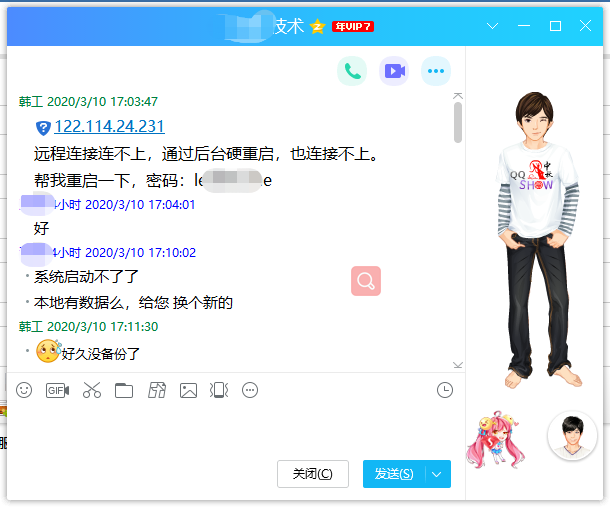This screenshot has width=610, height=507.
Task: Send a window shake with the vibrate icon
Action: [x=219, y=390]
